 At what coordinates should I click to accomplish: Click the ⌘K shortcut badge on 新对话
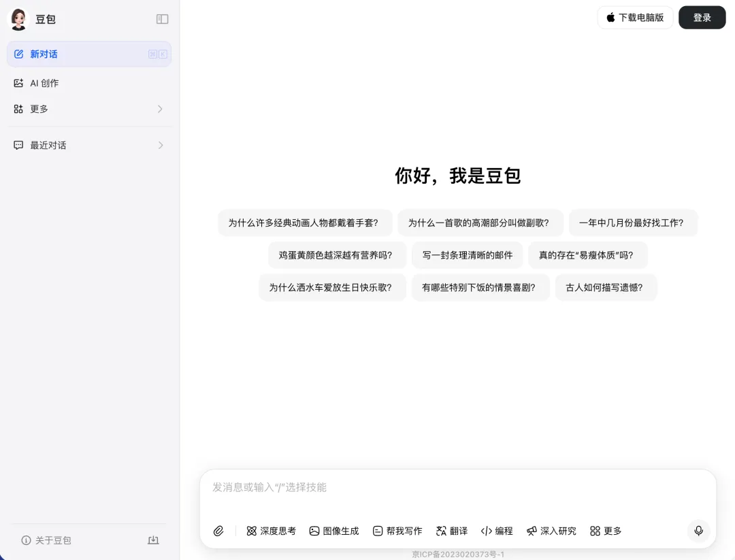(157, 54)
